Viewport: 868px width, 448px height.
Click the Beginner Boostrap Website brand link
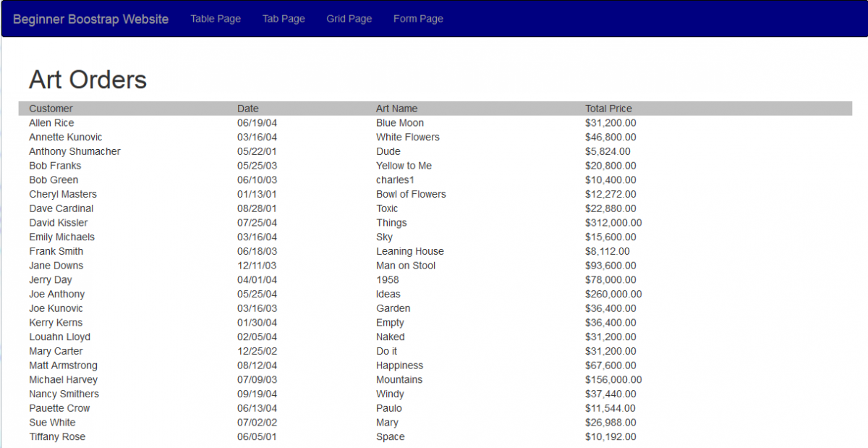coord(90,20)
